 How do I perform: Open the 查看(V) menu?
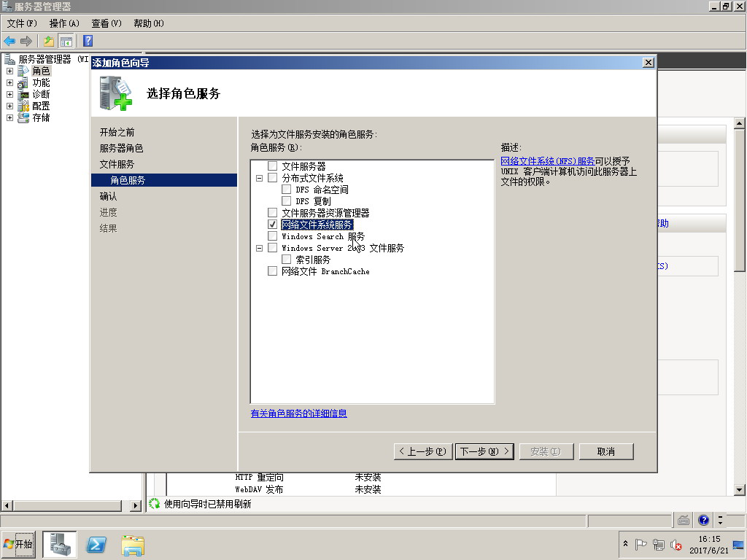click(x=107, y=23)
